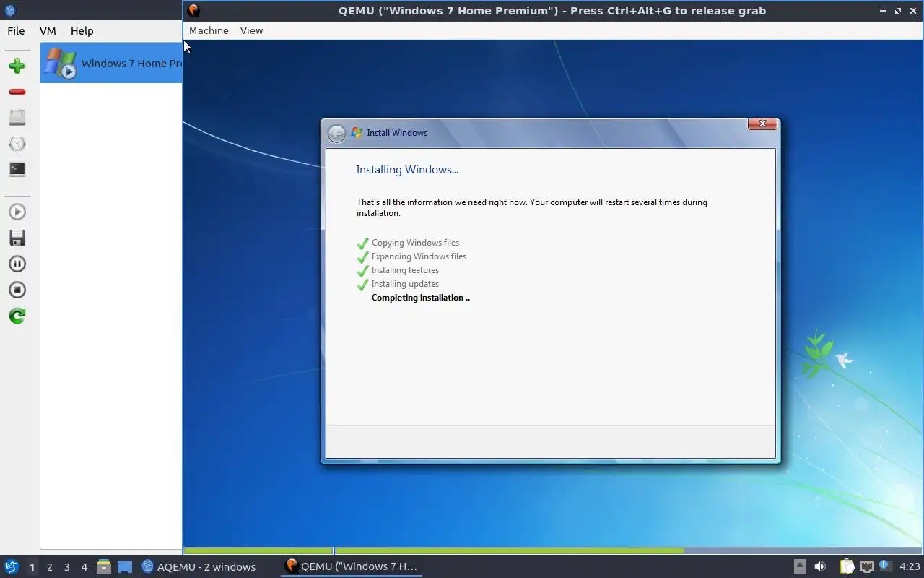924x578 pixels.
Task: Reset the VM with the green reload icon
Action: coord(17,316)
